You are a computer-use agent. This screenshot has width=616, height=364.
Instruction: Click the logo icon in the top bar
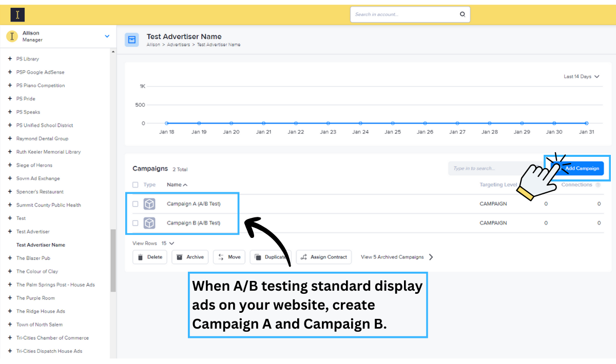click(x=17, y=15)
